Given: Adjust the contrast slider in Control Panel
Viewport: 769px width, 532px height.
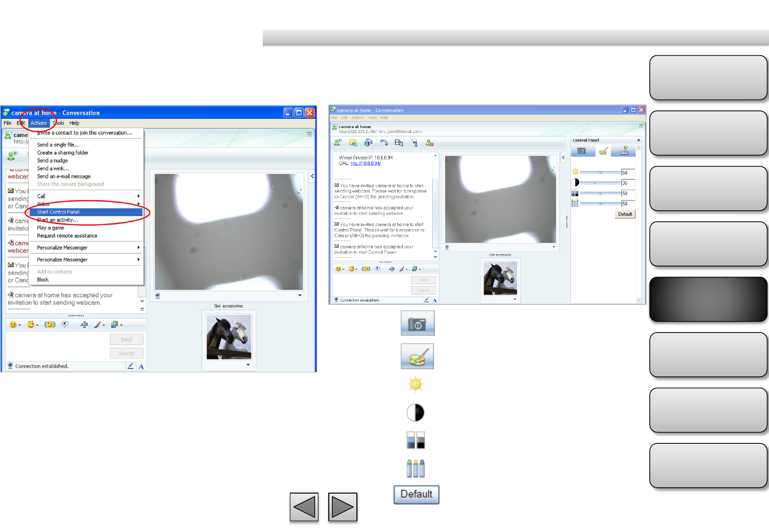Looking at the screenshot, I should click(600, 183).
